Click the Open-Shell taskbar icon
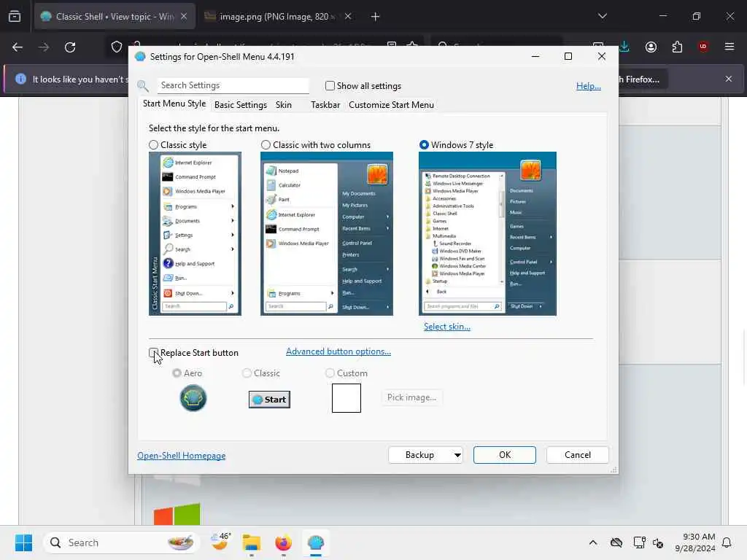Image resolution: width=747 pixels, height=560 pixels. pos(315,542)
